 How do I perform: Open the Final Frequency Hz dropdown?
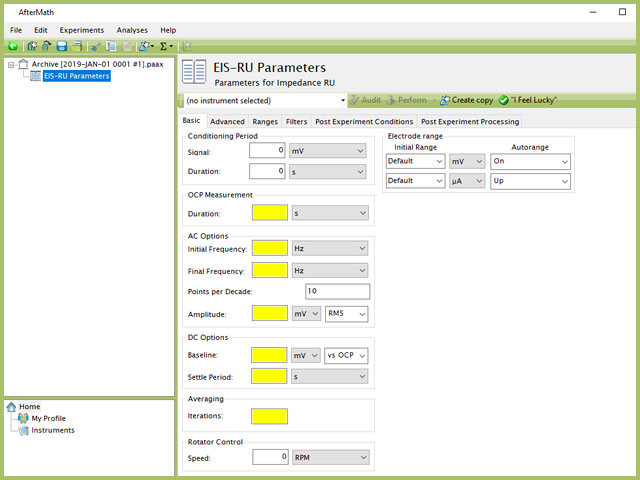[330, 271]
